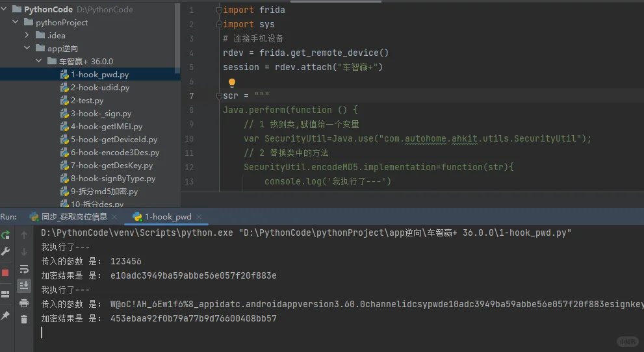Click python.exe command line in console
The image size is (644, 352).
(306, 233)
